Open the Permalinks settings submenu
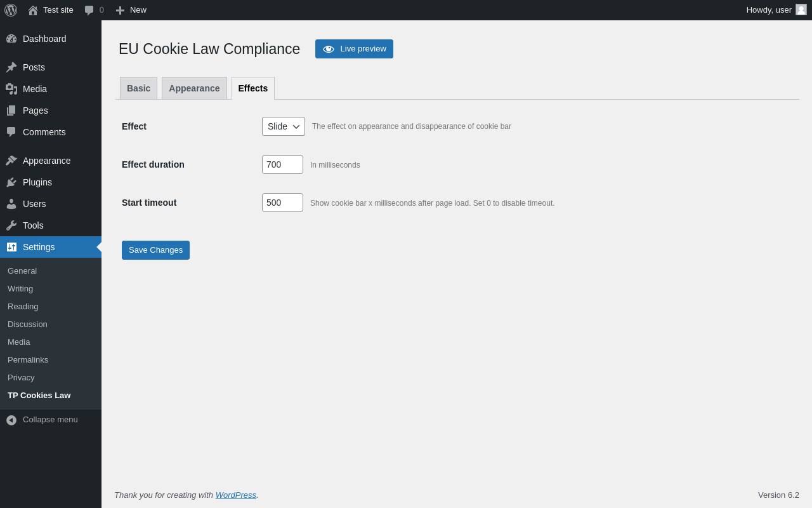 [x=51, y=360]
